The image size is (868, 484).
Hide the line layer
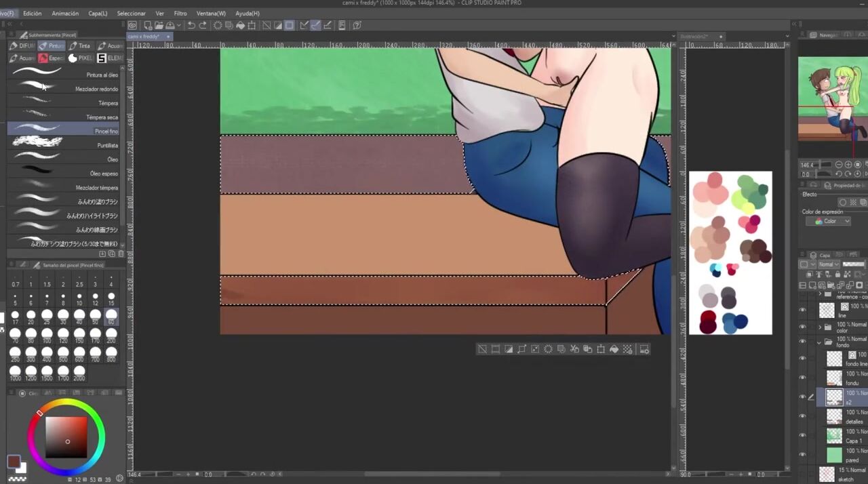coord(803,310)
